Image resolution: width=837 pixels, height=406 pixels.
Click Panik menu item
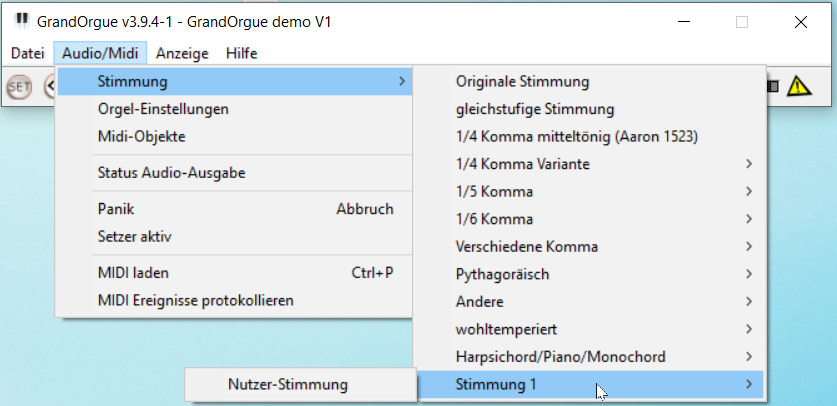(116, 209)
